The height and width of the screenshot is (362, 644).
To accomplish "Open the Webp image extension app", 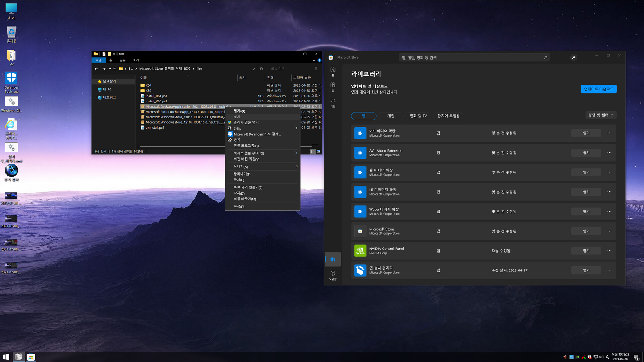I will click(586, 212).
